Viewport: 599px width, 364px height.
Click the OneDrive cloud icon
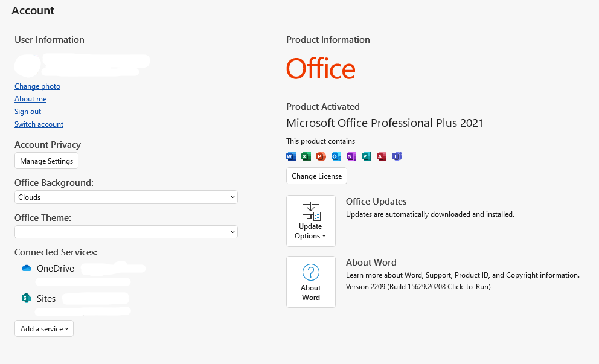[x=27, y=268]
